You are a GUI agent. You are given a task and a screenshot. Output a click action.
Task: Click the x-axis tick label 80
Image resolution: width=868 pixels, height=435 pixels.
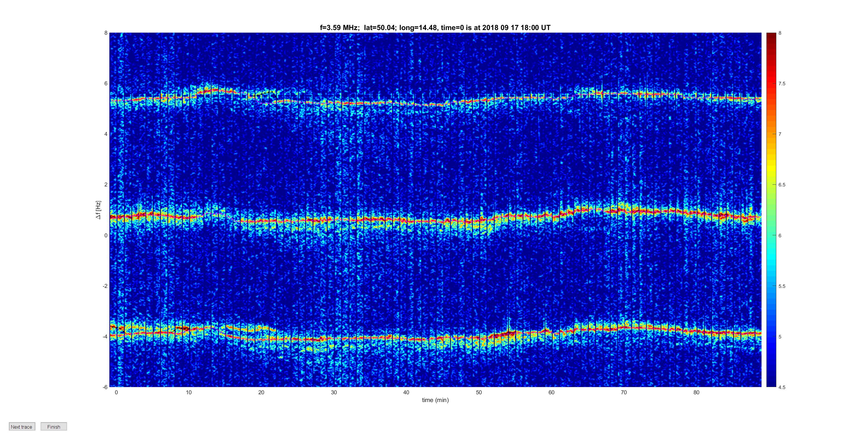pyautogui.click(x=696, y=392)
